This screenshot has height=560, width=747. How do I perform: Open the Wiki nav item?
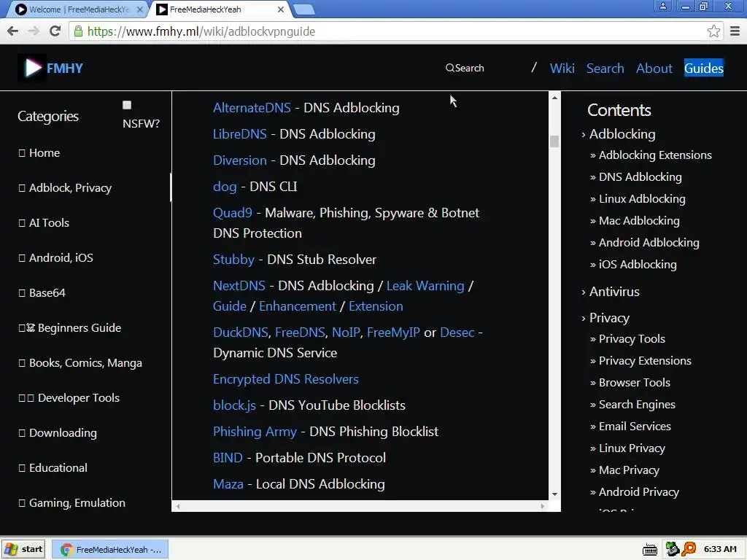(x=562, y=68)
